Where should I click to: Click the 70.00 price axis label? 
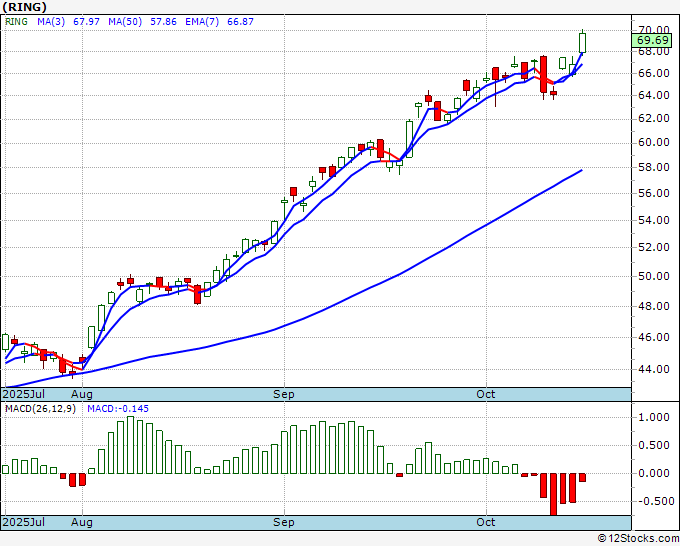coord(654,30)
